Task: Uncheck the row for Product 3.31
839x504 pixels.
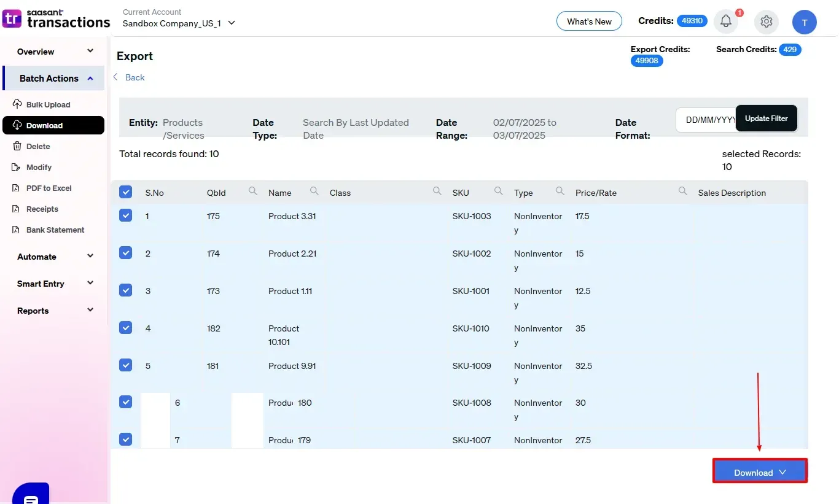Action: click(126, 215)
